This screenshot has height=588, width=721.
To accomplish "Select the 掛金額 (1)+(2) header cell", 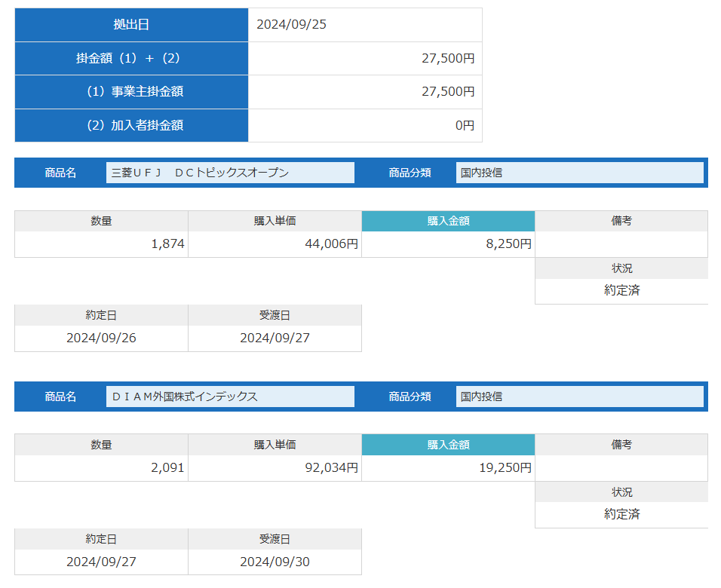I will point(131,58).
